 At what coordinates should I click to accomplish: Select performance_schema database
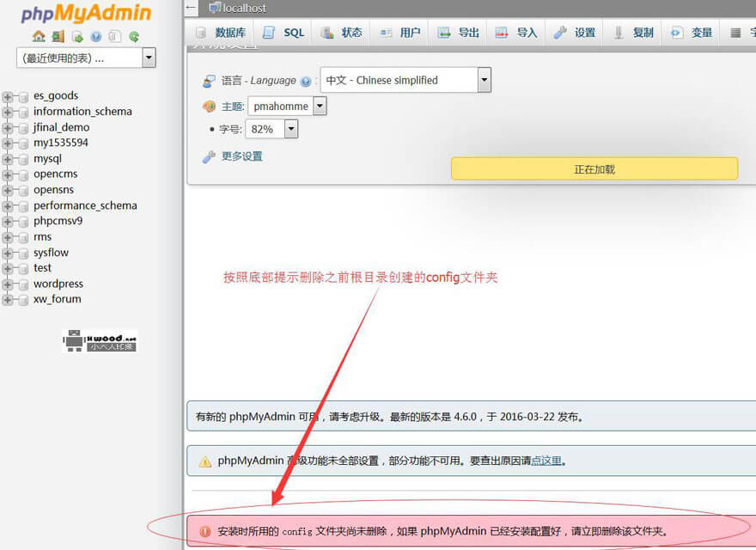pos(85,205)
